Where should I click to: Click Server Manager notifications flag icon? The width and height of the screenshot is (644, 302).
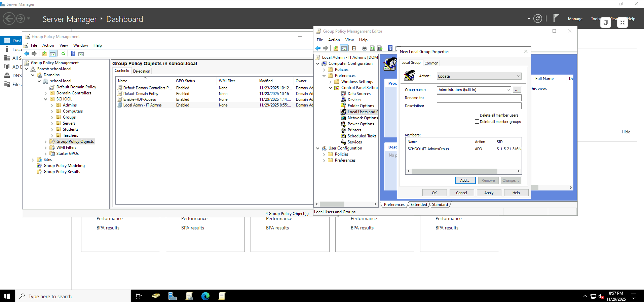pos(556,18)
